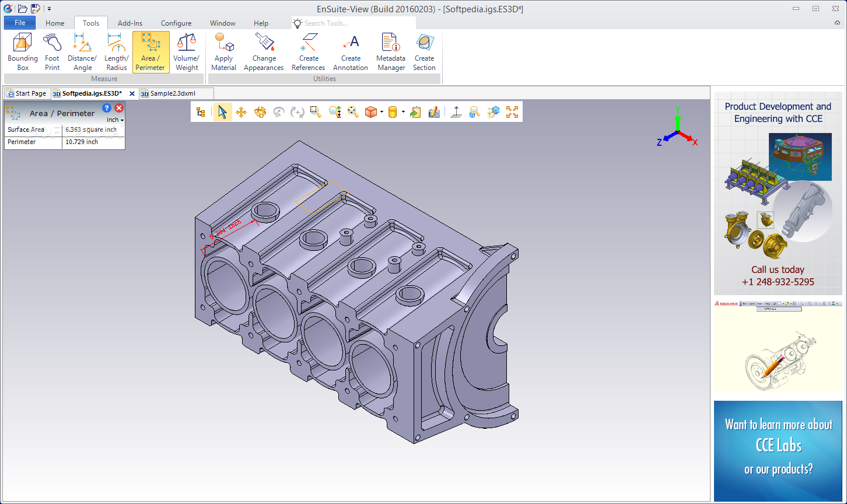Switch to the Add-Ins ribbon tab
This screenshot has height=504, width=847.
(130, 23)
